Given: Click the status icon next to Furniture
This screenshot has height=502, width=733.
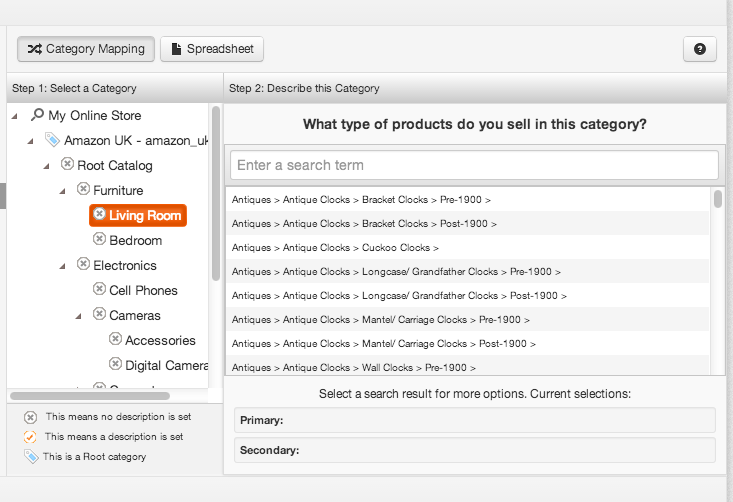Looking at the screenshot, I should (x=83, y=189).
